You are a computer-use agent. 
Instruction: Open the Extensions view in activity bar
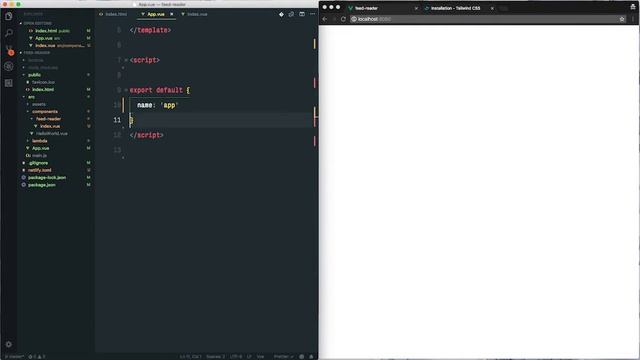coord(9,83)
